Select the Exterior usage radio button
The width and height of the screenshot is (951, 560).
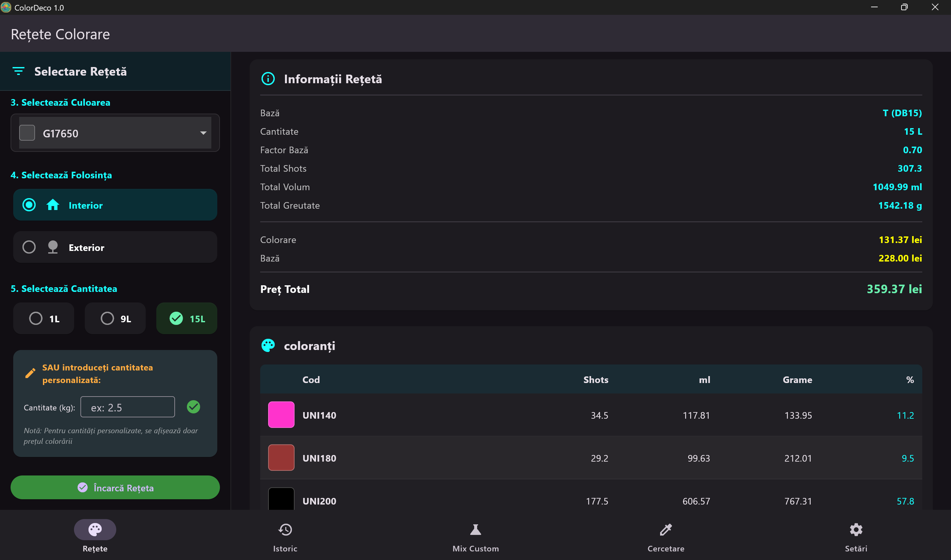pos(29,247)
